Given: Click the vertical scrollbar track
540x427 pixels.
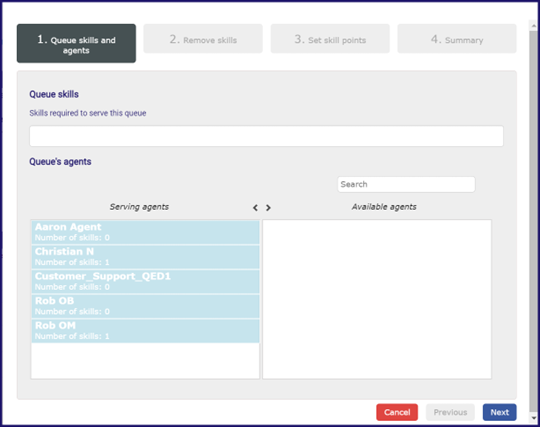Looking at the screenshot, I should tap(534, 221).
